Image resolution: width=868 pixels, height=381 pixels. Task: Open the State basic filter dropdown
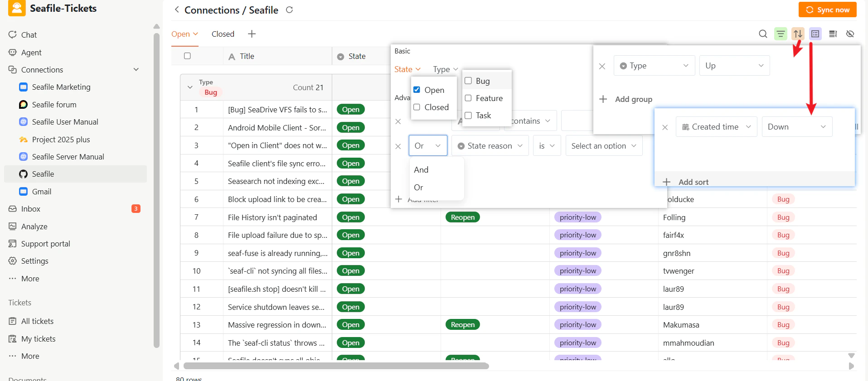[407, 69]
